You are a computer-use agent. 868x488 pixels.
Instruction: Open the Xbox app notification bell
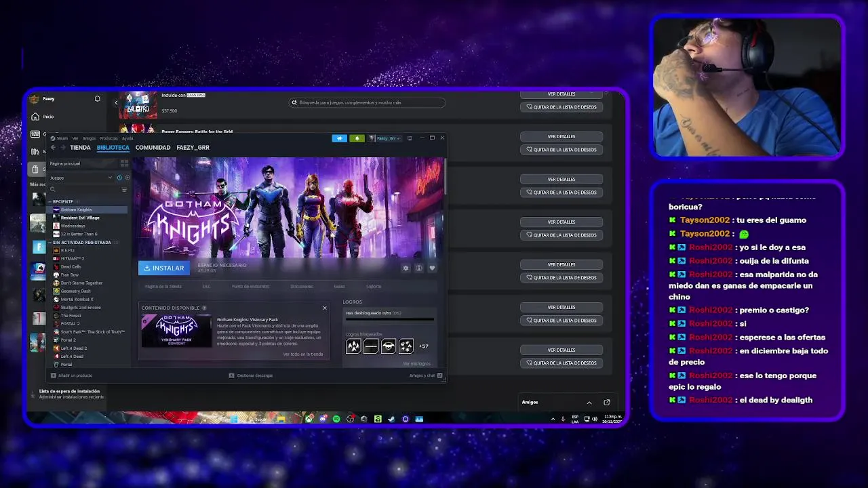(x=98, y=99)
